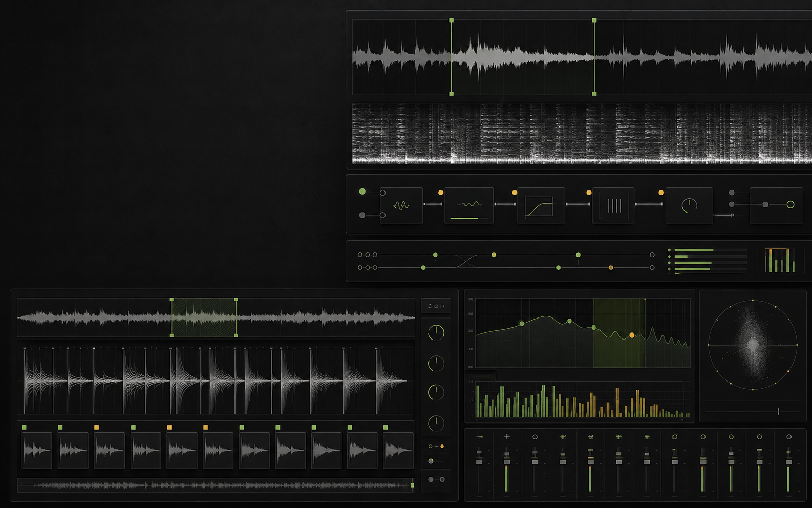Screen dimensions: 812x508
Task: Click the plus icon on the second mixer channel
Action: coord(507,437)
